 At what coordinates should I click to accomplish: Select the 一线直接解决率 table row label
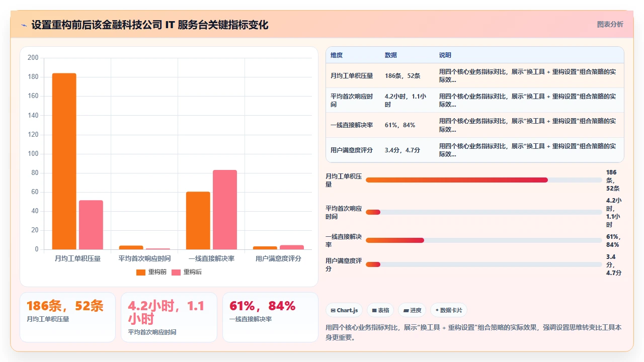pyautogui.click(x=352, y=125)
